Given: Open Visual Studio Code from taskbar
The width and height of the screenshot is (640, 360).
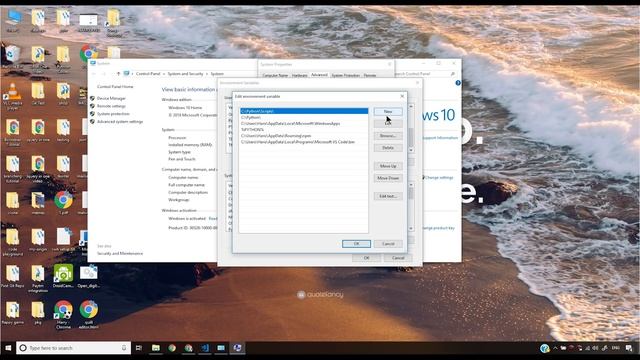Looking at the screenshot, I should pos(205,348).
